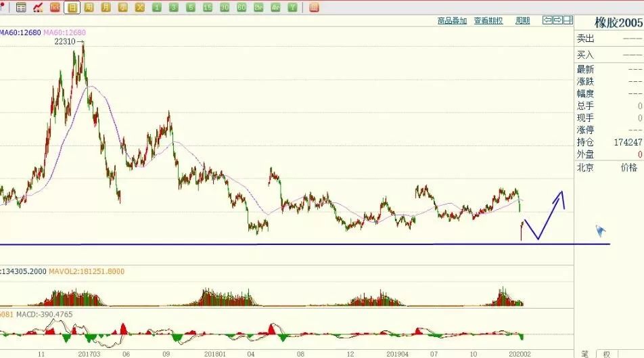The width and height of the screenshot is (644, 358).
Task: Click the 价格 price column header
Action: click(629, 168)
